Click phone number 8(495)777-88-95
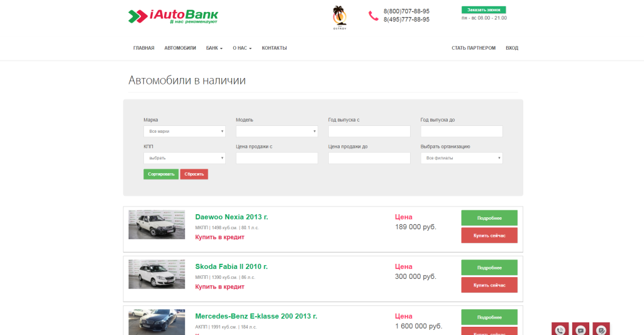644x335 pixels. click(406, 20)
